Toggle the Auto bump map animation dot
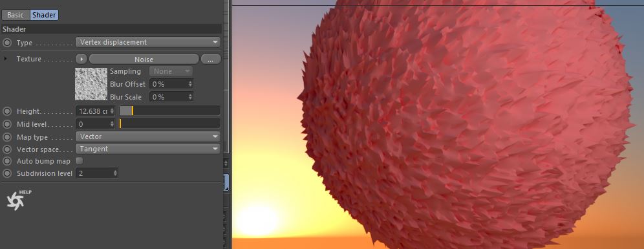The width and height of the screenshot is (644, 249). (7, 161)
